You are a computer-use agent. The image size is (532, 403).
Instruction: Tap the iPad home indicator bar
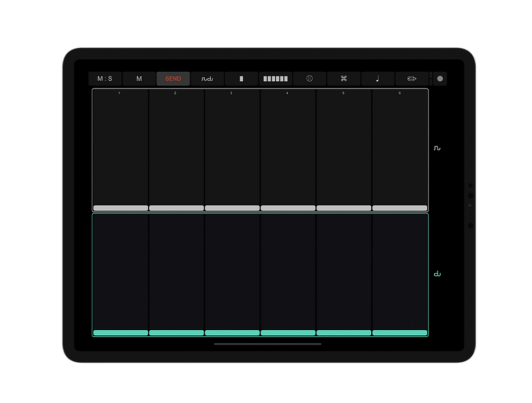click(x=268, y=344)
